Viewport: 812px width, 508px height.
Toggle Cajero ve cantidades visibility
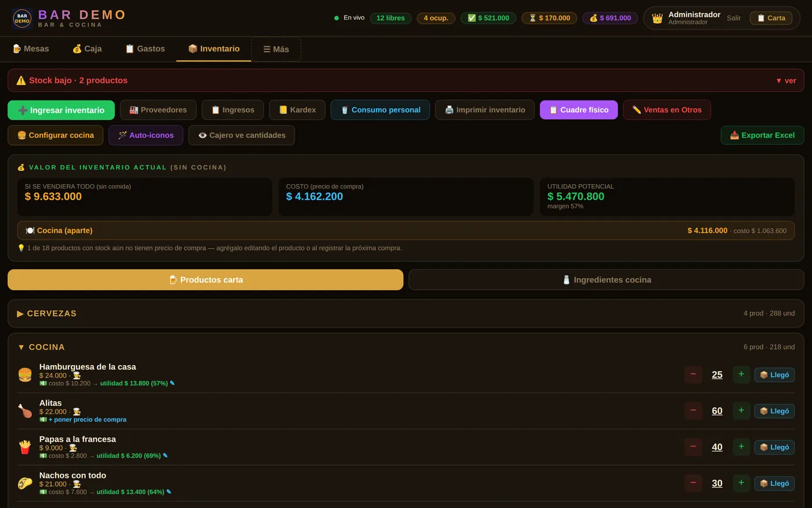(x=241, y=135)
